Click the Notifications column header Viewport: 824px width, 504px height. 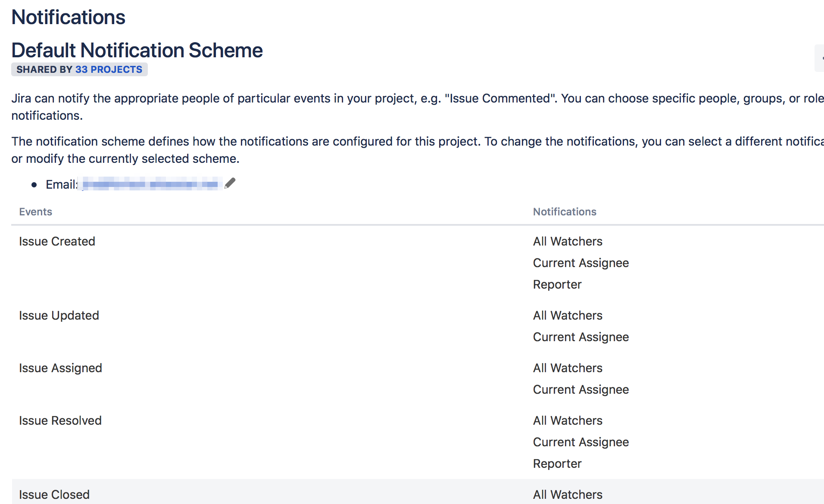pyautogui.click(x=565, y=212)
